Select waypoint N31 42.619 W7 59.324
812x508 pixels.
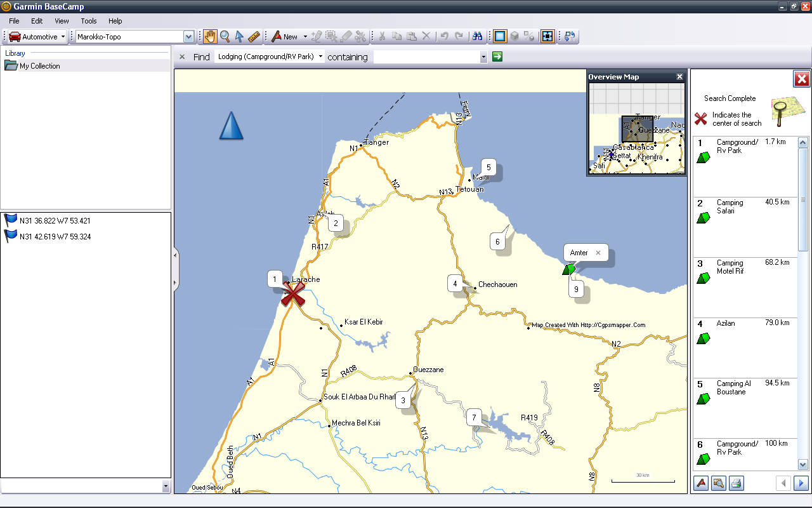[x=55, y=237]
